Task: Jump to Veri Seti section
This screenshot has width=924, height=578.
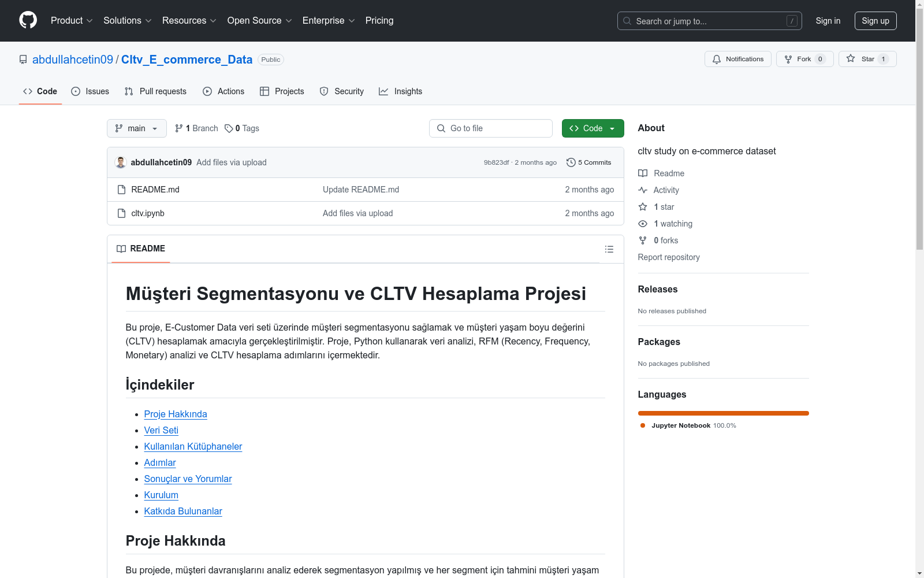Action: pyautogui.click(x=161, y=430)
